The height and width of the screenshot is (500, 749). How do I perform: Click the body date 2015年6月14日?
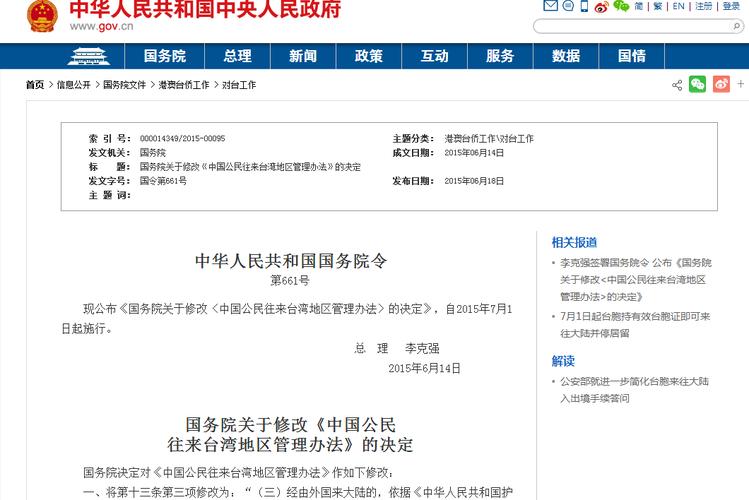(x=424, y=368)
